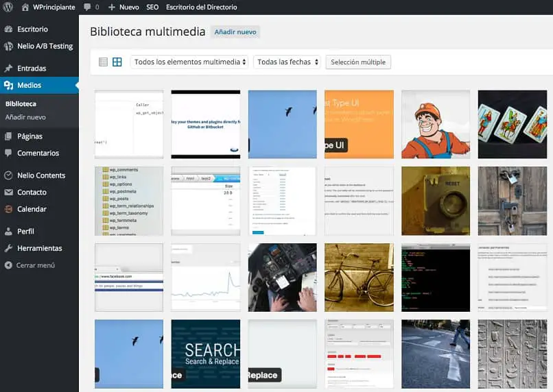Select the gray Replace labeled thumbnail
The width and height of the screenshot is (553, 392).
282,354
